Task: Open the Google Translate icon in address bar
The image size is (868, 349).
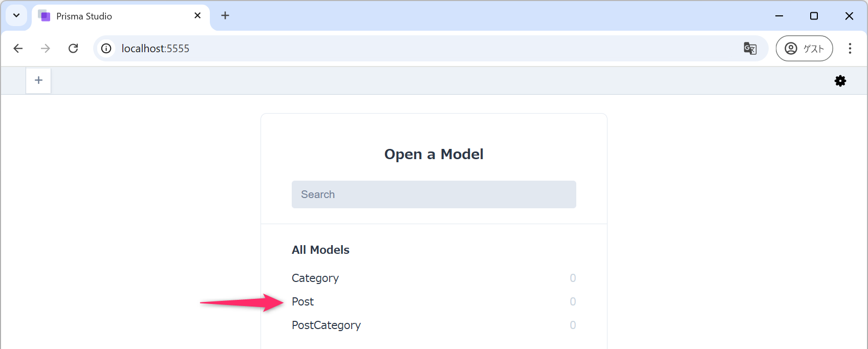Action: click(x=750, y=48)
